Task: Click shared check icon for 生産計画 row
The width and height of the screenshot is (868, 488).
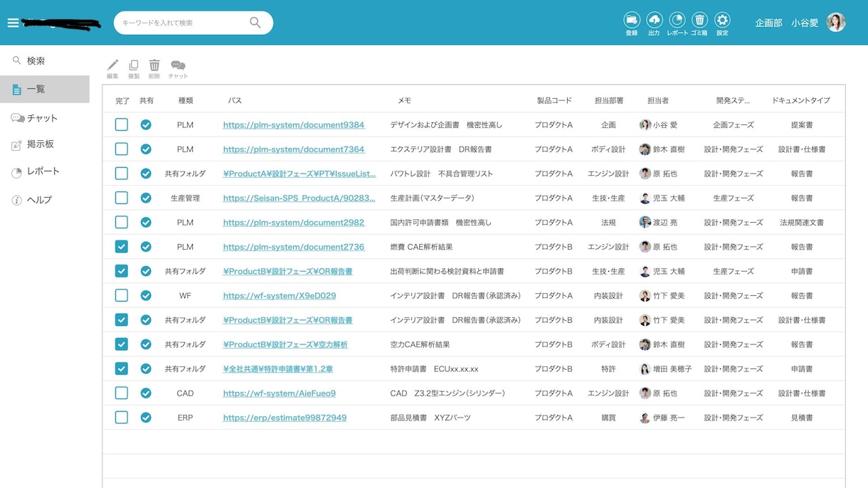Action: 146,198
